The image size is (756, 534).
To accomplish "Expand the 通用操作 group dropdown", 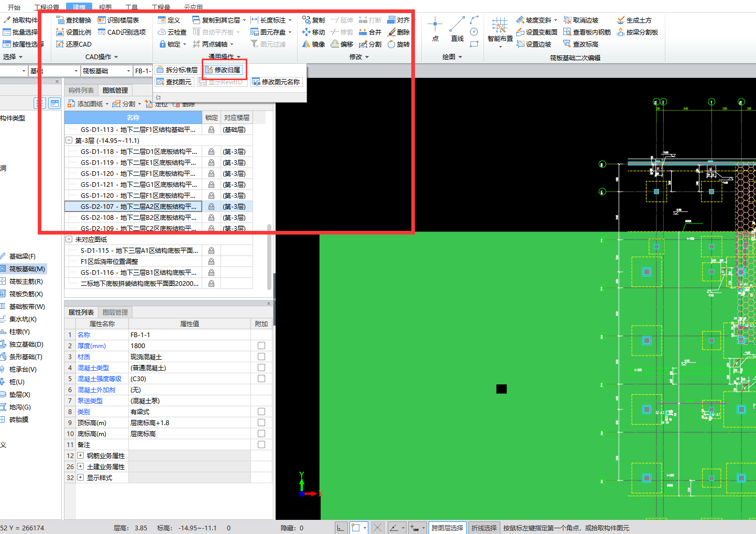I will pos(238,57).
